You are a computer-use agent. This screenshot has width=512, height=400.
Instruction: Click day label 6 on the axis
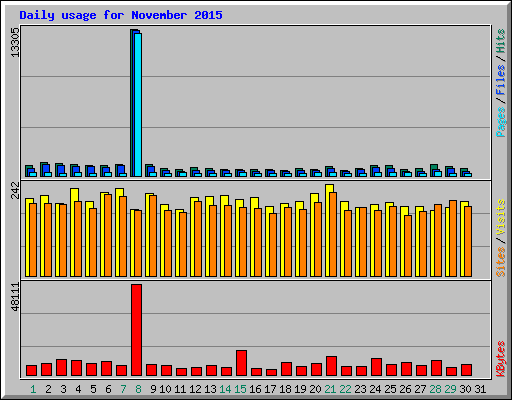pos(108,389)
